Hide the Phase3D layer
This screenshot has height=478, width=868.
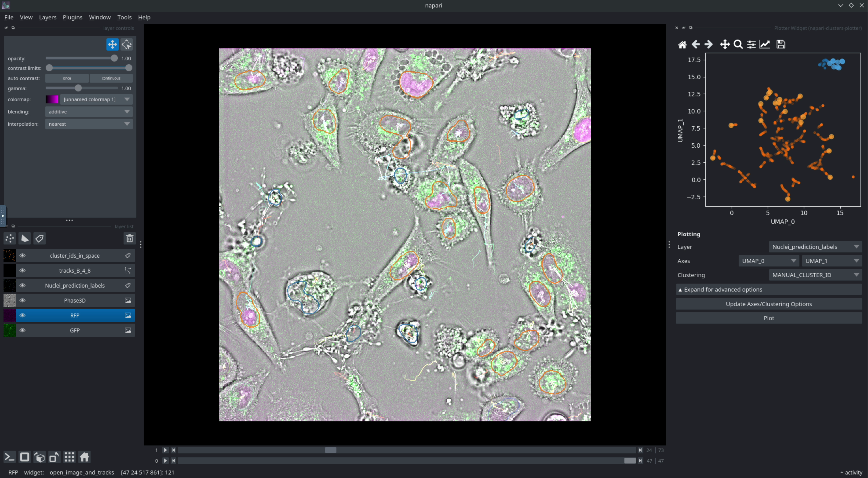coord(23,300)
